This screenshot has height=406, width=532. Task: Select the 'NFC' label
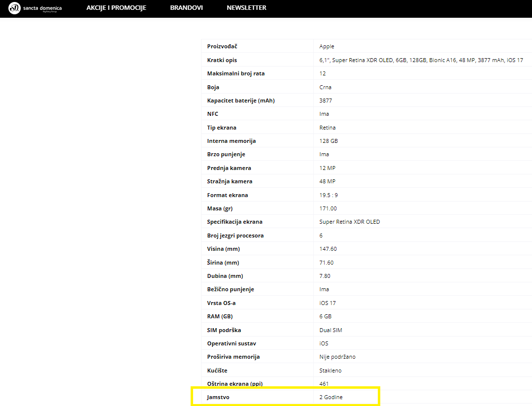pos(213,114)
